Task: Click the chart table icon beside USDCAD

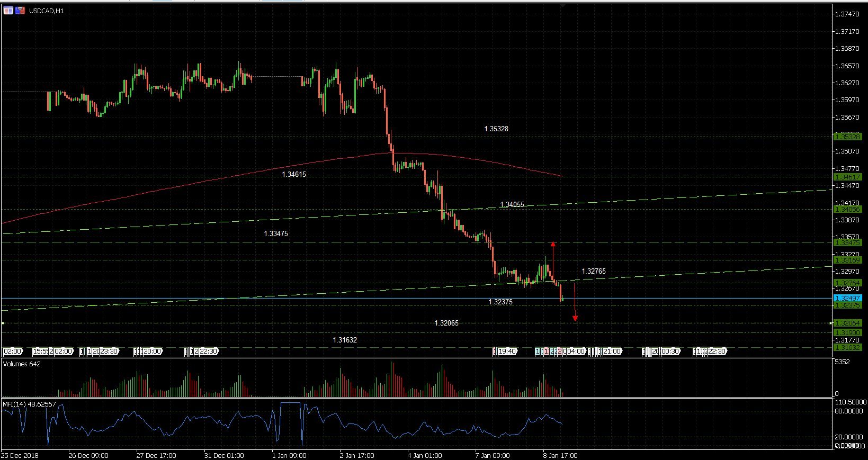Action: (8, 11)
